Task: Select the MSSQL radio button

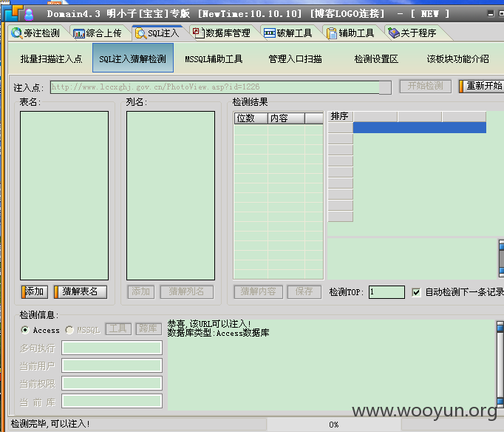Action: click(x=69, y=330)
